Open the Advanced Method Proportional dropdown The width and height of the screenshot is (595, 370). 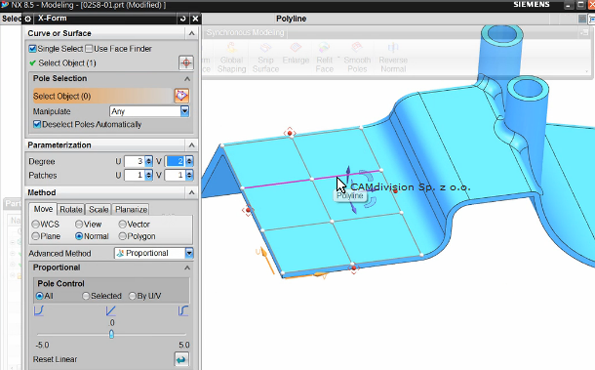pos(153,253)
